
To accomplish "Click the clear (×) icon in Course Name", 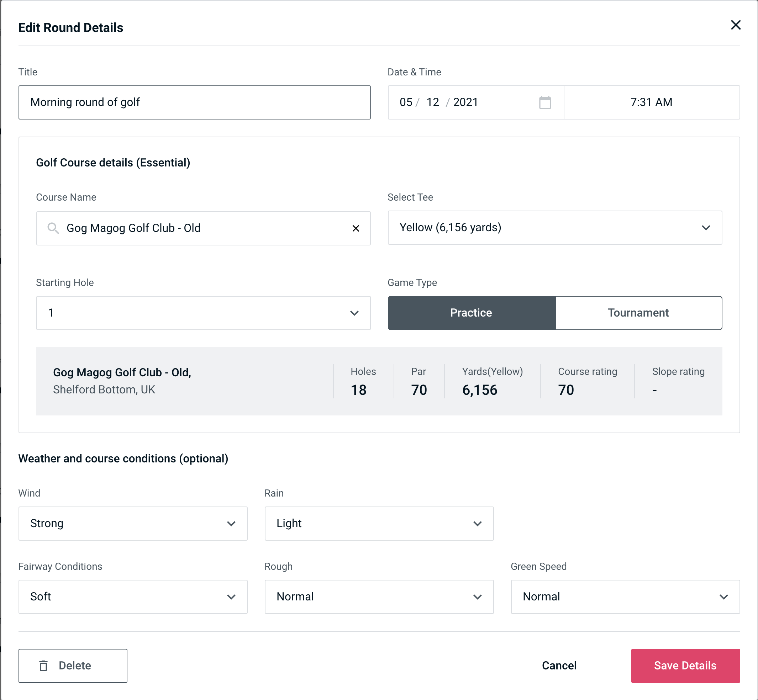I will click(x=356, y=228).
